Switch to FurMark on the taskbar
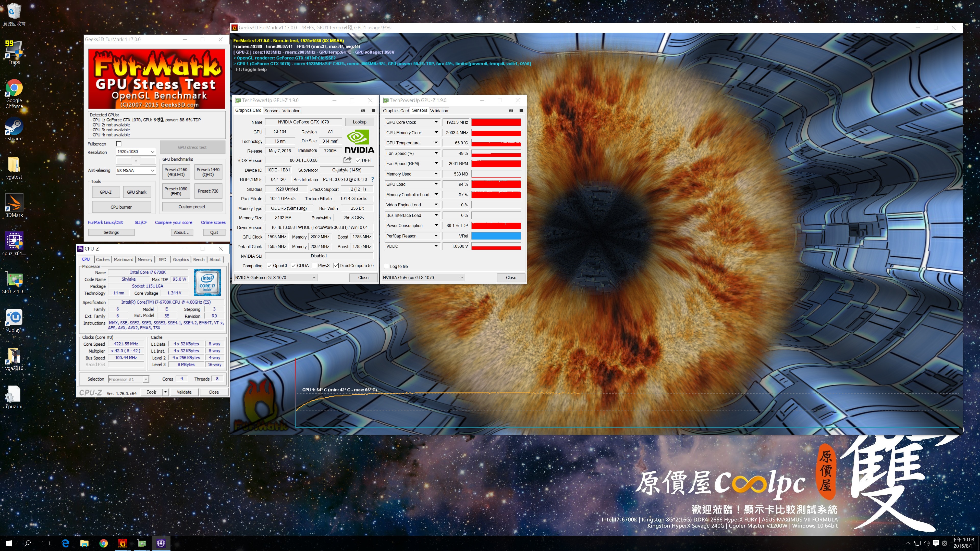Viewport: 980px width, 551px height. tap(122, 543)
